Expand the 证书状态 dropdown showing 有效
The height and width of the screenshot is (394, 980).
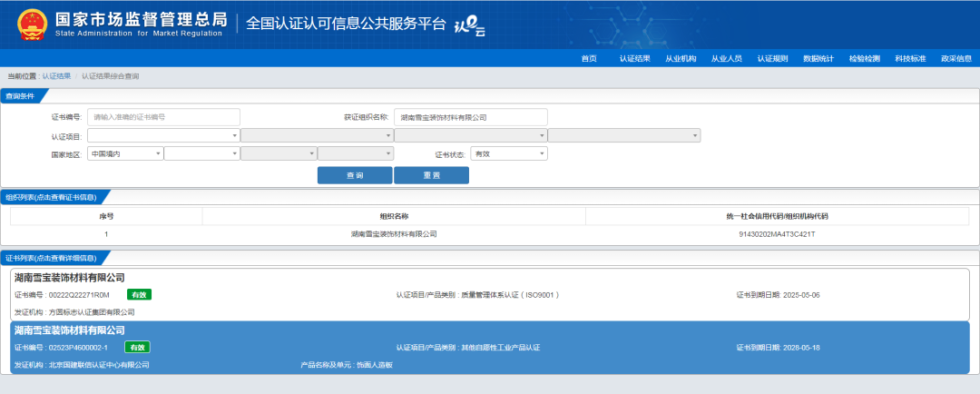click(x=508, y=154)
